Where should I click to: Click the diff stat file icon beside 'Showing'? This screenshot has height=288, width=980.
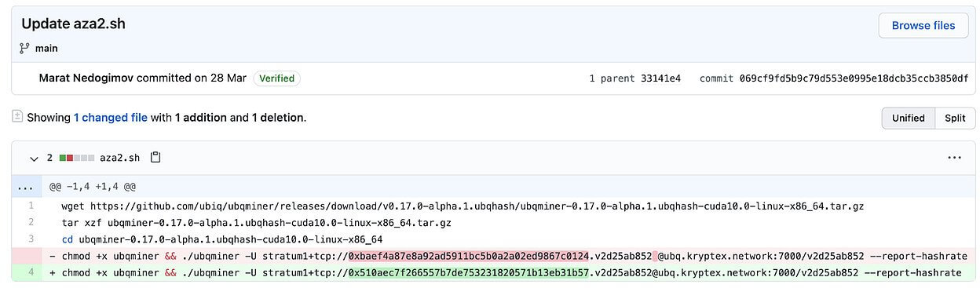tap(17, 116)
